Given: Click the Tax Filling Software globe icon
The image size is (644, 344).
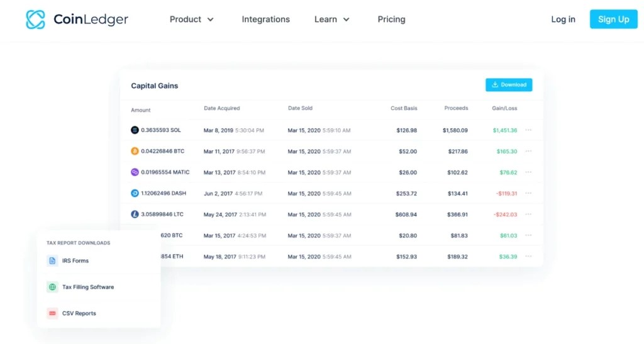Looking at the screenshot, I should (x=52, y=287).
